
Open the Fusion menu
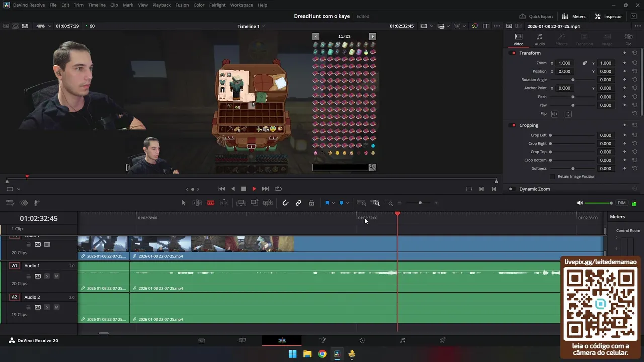pos(182,5)
